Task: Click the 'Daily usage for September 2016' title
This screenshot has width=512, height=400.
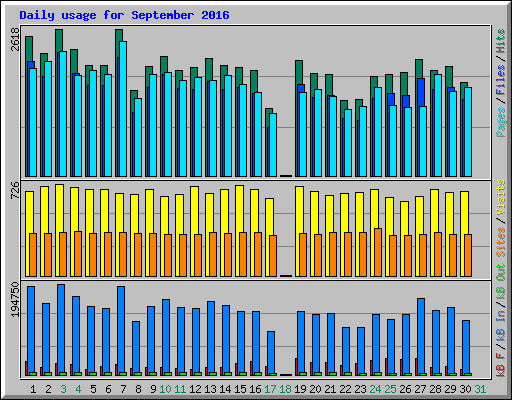Action: coord(124,15)
